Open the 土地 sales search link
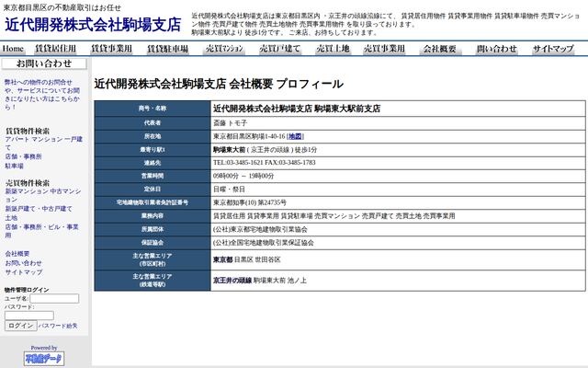This screenshot has width=588, height=368. (11, 217)
